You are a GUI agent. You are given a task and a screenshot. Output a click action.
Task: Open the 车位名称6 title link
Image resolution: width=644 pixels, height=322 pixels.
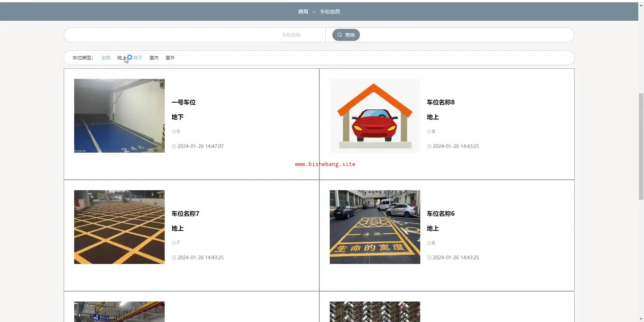point(440,214)
